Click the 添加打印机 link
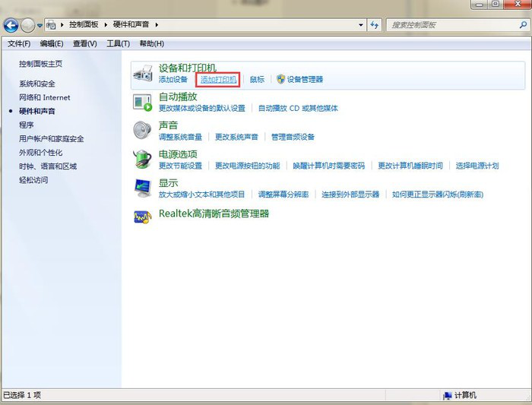This screenshot has height=405, width=532. [219, 79]
